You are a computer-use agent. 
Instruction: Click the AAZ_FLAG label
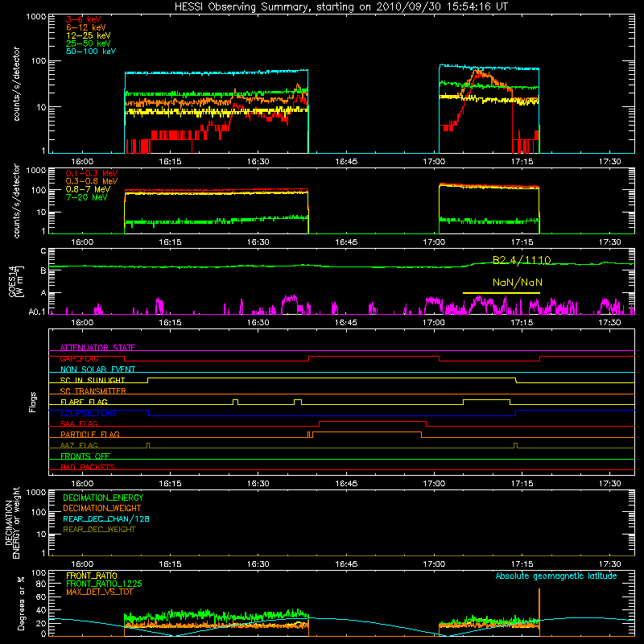tap(79, 445)
